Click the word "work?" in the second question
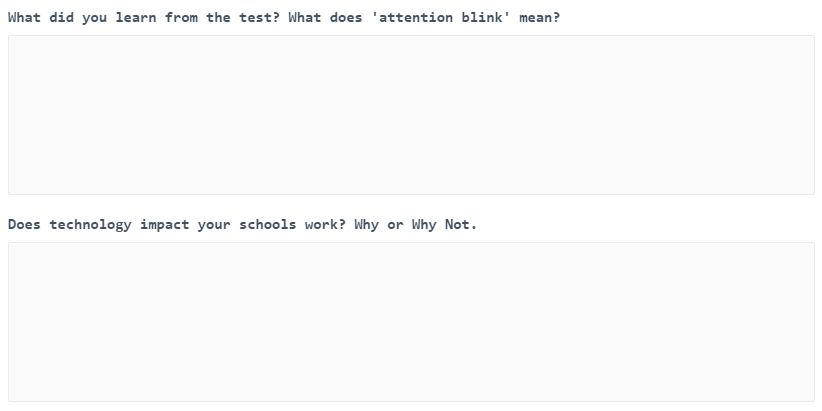822x411 pixels. coord(325,224)
